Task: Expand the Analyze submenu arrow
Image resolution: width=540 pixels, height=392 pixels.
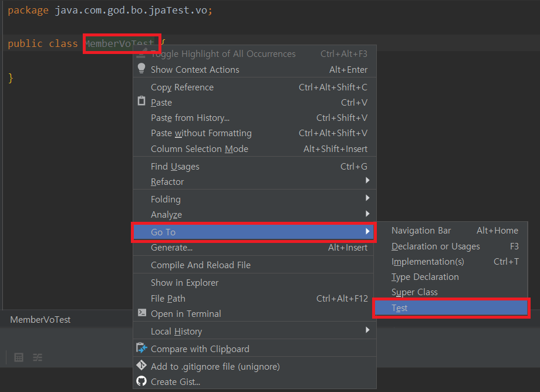Action: click(367, 214)
